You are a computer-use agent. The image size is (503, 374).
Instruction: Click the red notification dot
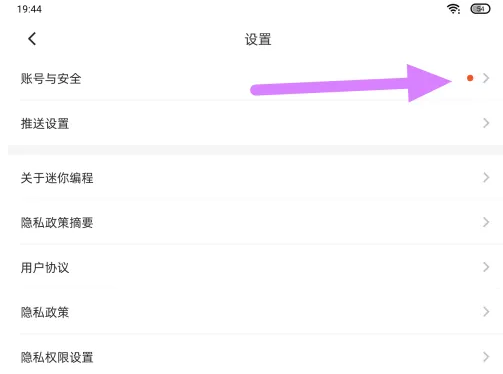[x=470, y=78]
